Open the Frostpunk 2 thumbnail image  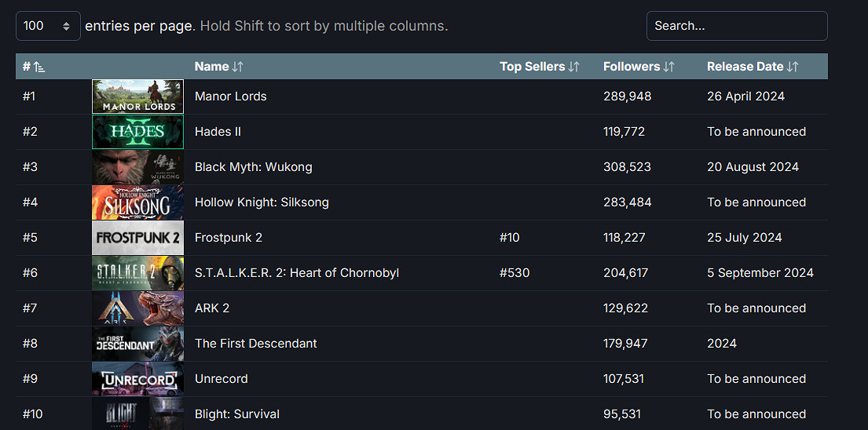[137, 238]
